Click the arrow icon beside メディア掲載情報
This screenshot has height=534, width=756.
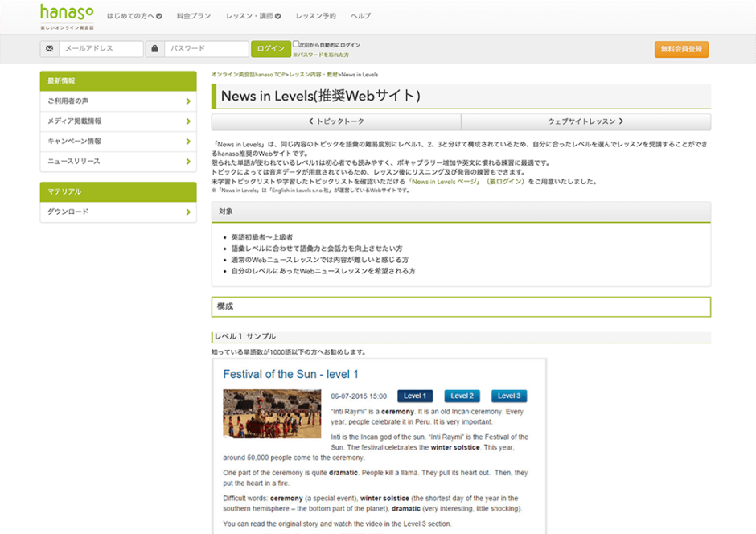[190, 121]
